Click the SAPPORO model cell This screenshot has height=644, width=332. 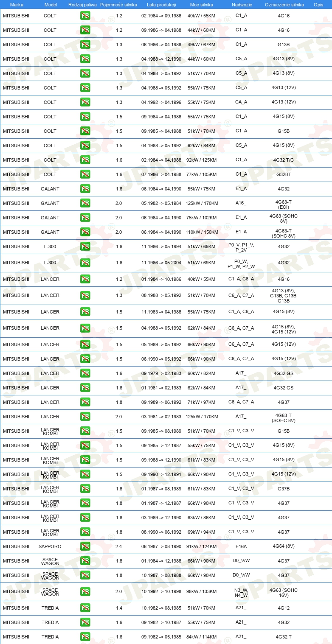(x=51, y=546)
